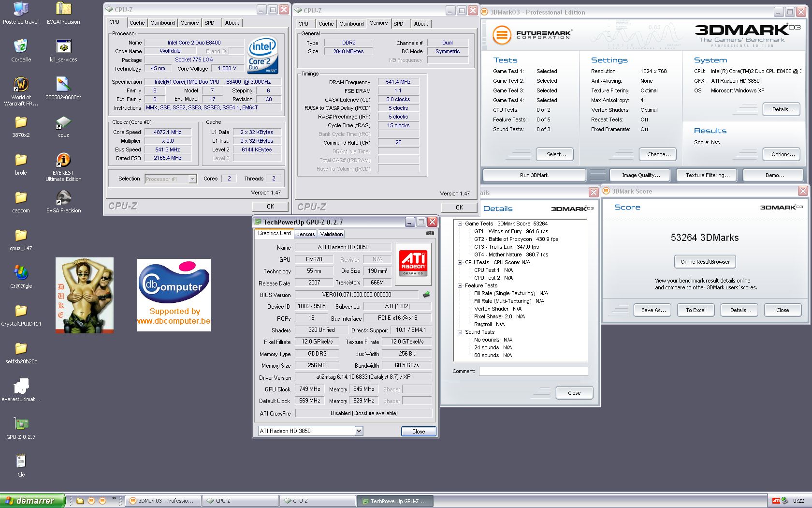812x508 pixels.
Task: Click Change... button under Settings
Action: 659,154
